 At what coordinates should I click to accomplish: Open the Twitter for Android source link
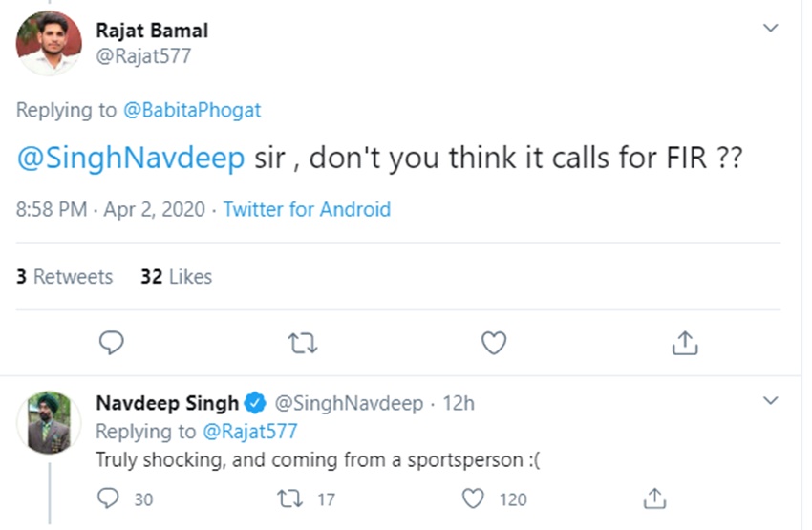307,209
